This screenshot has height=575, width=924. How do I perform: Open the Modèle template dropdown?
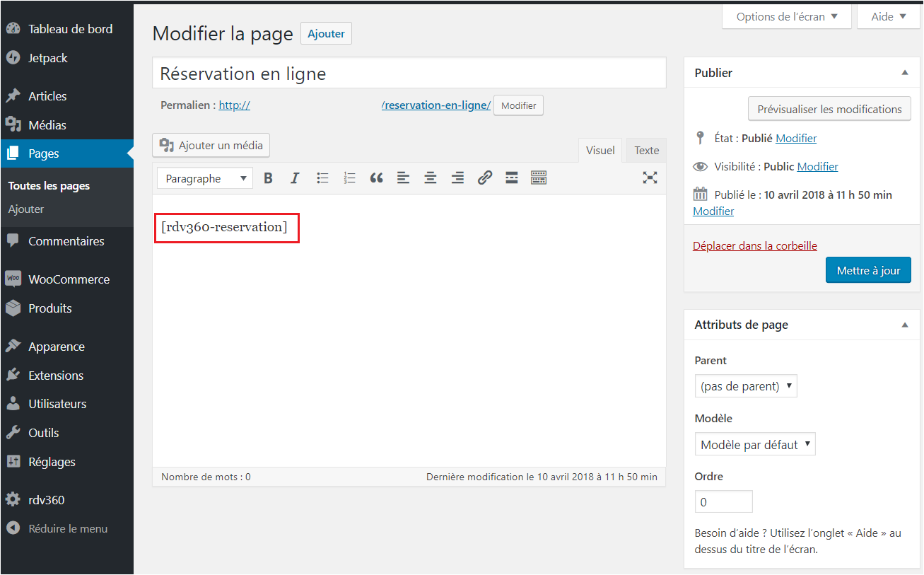(755, 444)
